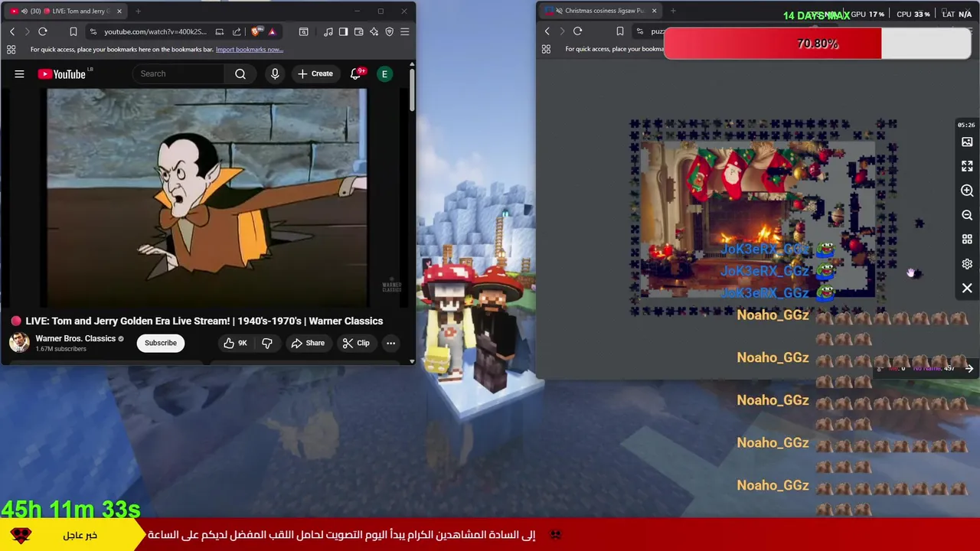
Task: Arrange pieces with the puzzle grid icon
Action: 967,240
